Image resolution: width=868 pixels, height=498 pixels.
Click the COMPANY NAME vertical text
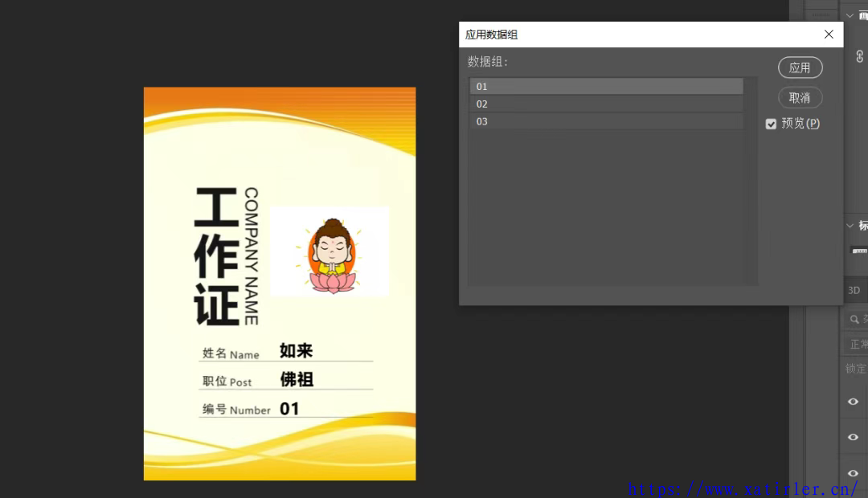pyautogui.click(x=252, y=256)
